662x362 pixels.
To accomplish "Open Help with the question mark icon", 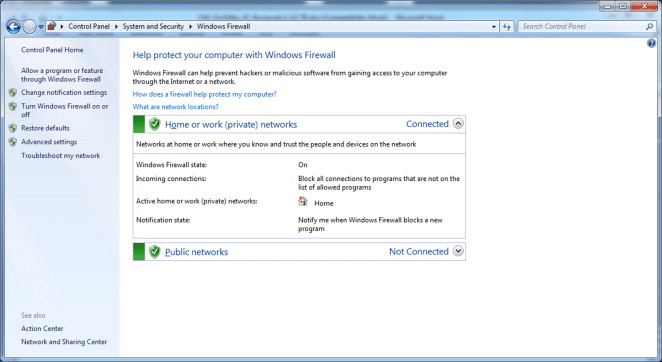I will pos(651,43).
